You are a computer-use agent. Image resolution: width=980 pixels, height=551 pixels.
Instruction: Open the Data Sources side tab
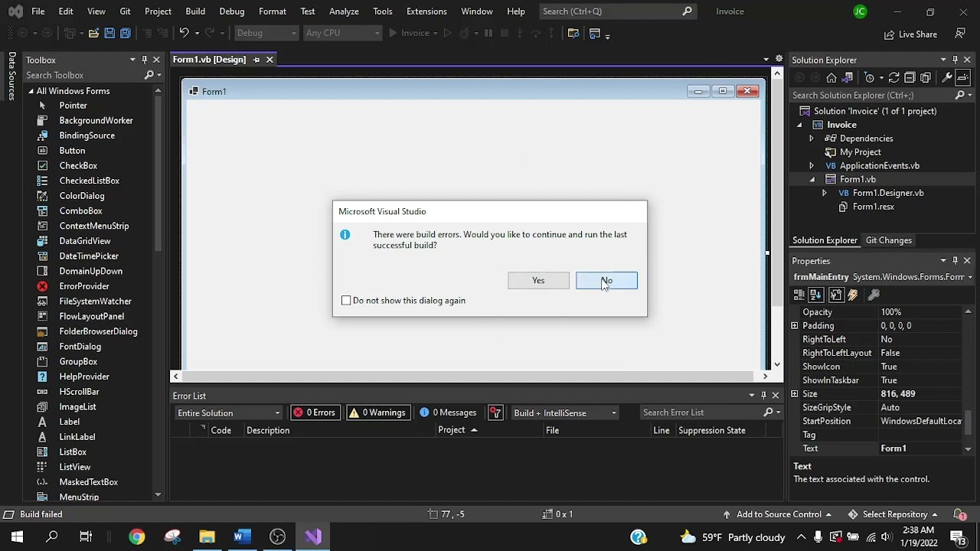pos(11,76)
